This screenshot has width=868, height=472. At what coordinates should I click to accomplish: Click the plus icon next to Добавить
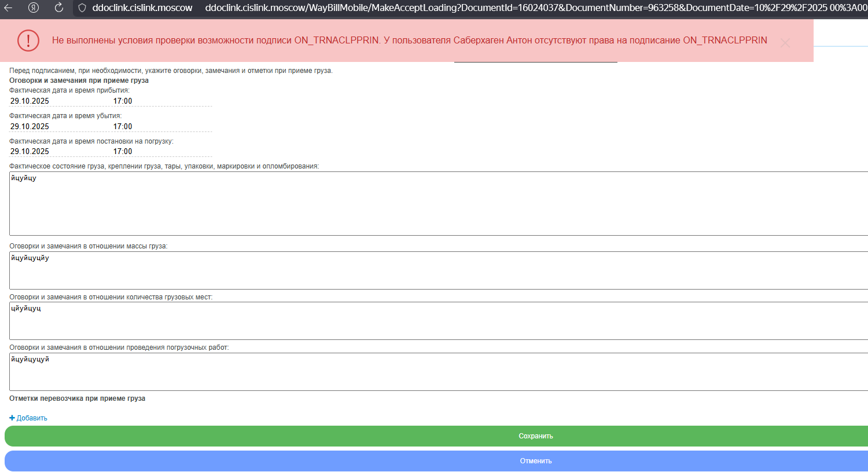pyautogui.click(x=12, y=418)
